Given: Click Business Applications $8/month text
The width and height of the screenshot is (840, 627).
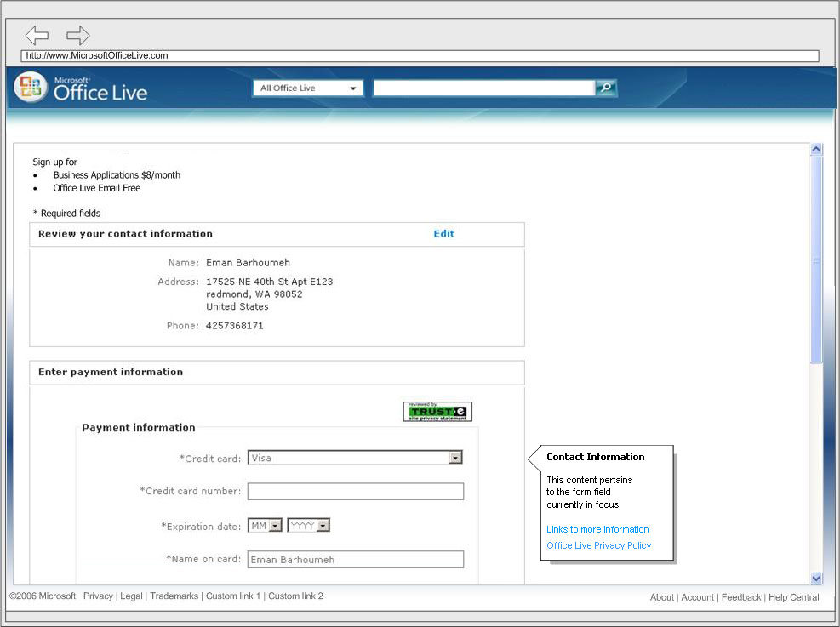Looking at the screenshot, I should (x=117, y=175).
